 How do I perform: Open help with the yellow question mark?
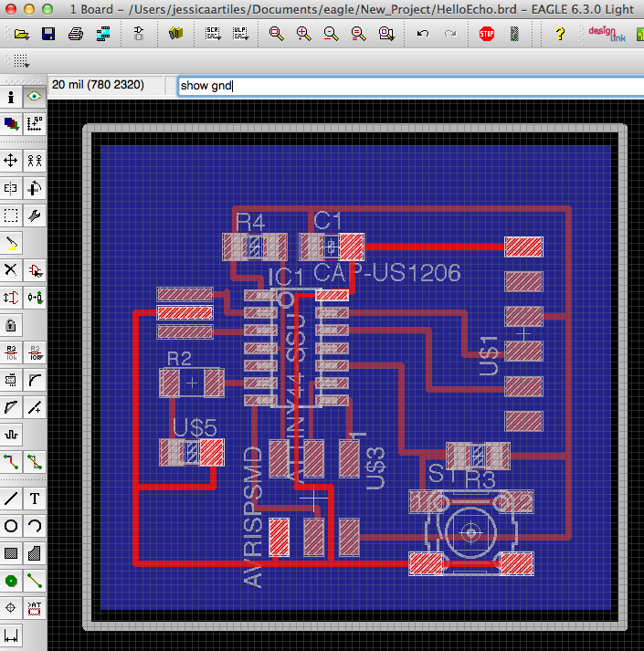(x=560, y=34)
